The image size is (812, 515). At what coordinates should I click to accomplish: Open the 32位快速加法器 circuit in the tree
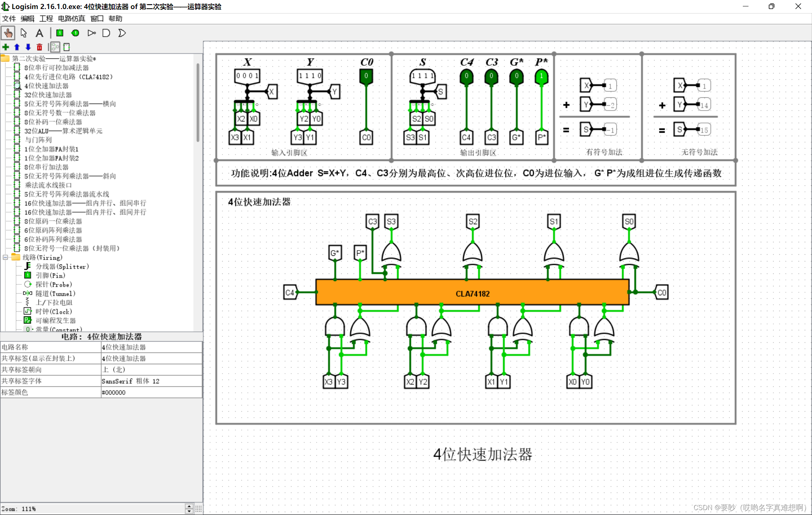click(x=48, y=95)
